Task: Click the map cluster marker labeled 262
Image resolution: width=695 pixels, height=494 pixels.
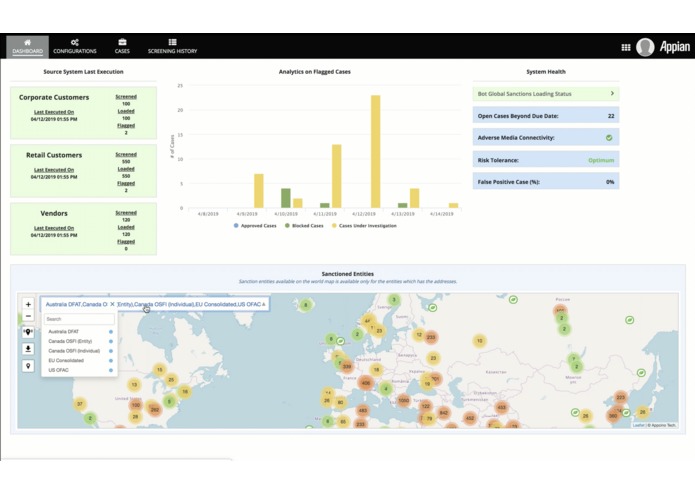Action: tap(155, 410)
